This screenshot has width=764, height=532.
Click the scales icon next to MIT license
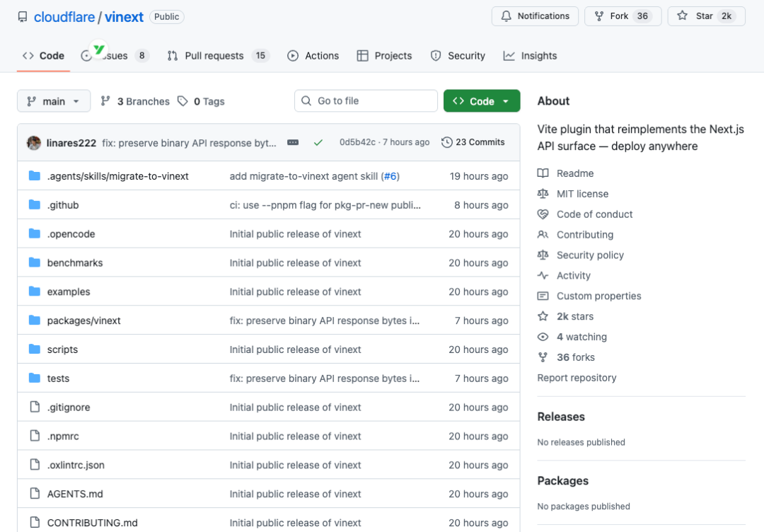pyautogui.click(x=542, y=193)
